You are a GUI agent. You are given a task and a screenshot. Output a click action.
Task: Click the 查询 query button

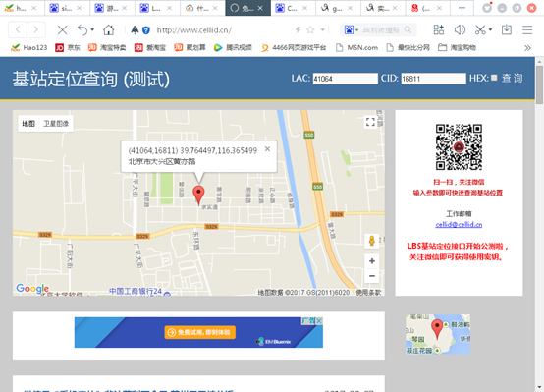pos(512,79)
